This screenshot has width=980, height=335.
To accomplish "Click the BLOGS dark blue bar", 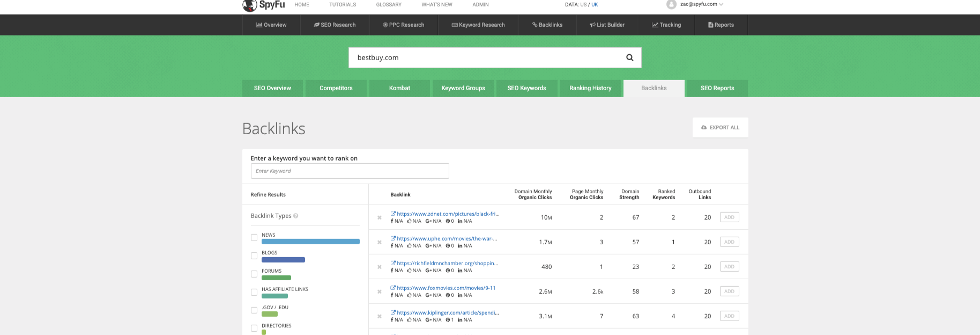I will (x=283, y=260).
